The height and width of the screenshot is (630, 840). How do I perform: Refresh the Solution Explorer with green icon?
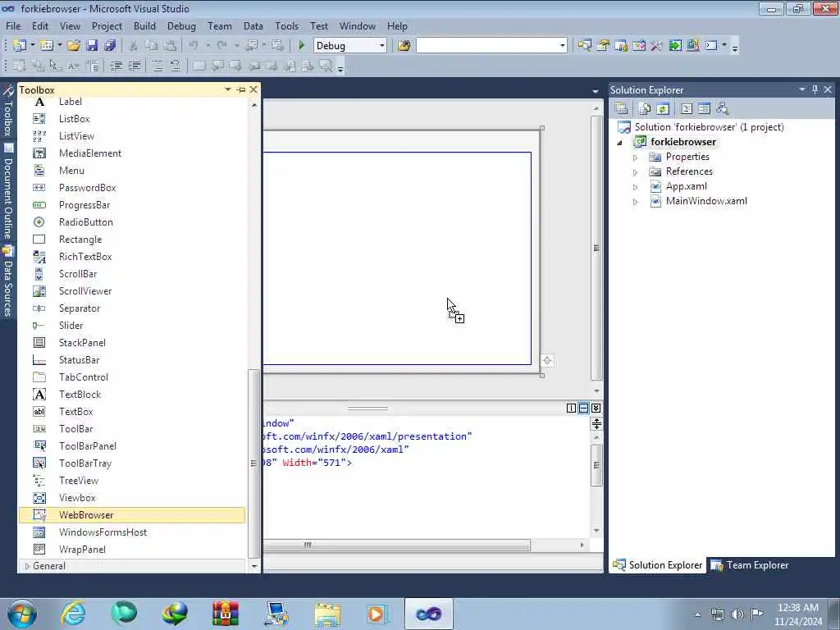click(x=663, y=109)
